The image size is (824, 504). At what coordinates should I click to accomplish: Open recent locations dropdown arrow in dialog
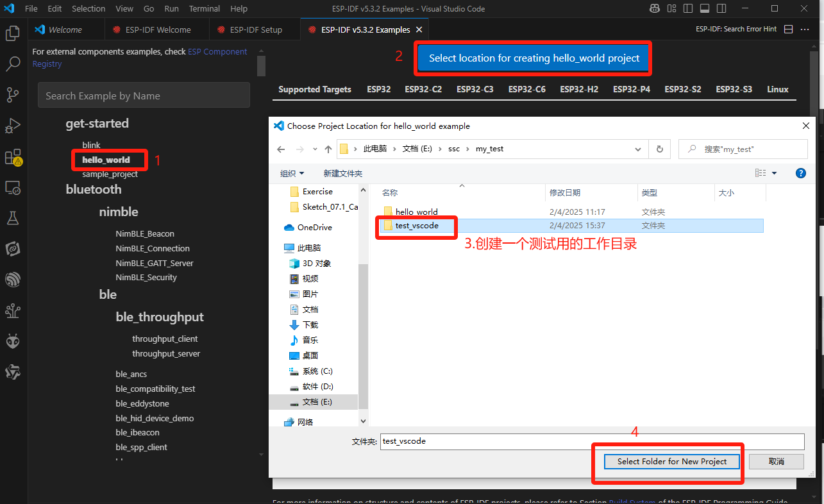tap(314, 149)
